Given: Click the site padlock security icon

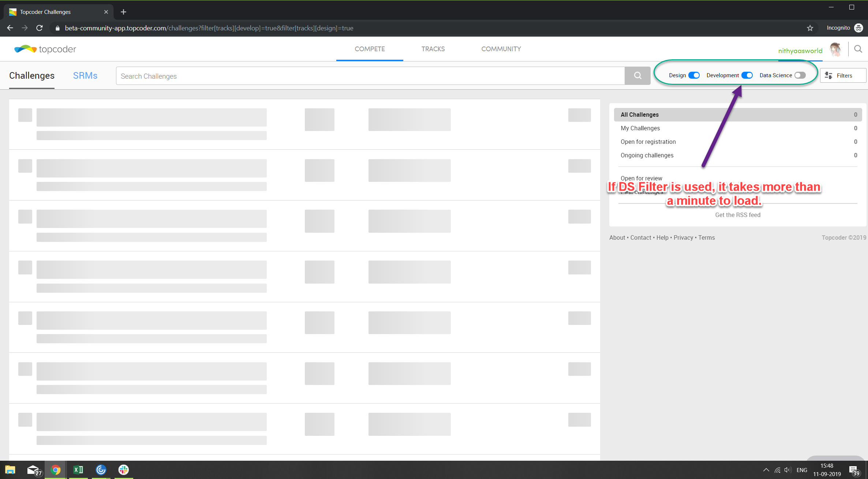Looking at the screenshot, I should 57,28.
